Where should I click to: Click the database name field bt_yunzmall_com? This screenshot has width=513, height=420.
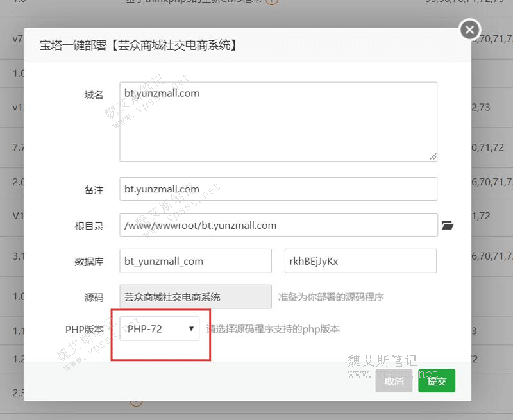(196, 261)
